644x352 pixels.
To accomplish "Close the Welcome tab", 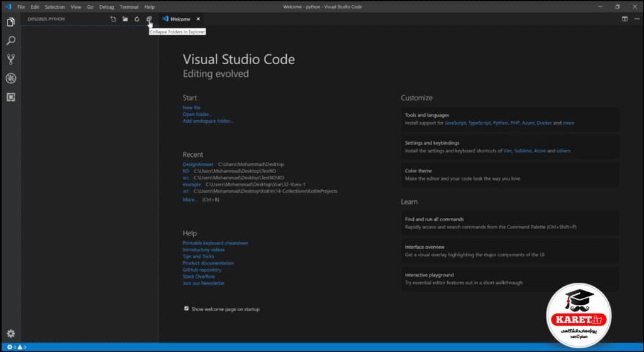I will click(198, 19).
